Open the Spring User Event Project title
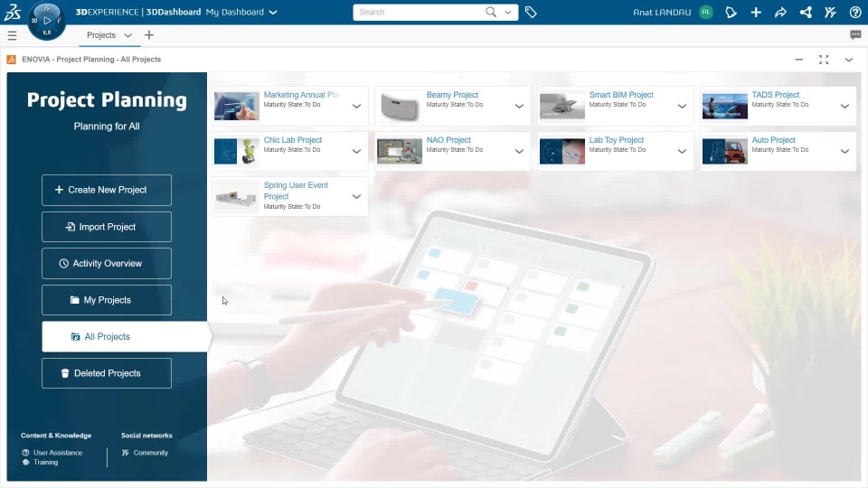This screenshot has height=488, width=868. 297,191
